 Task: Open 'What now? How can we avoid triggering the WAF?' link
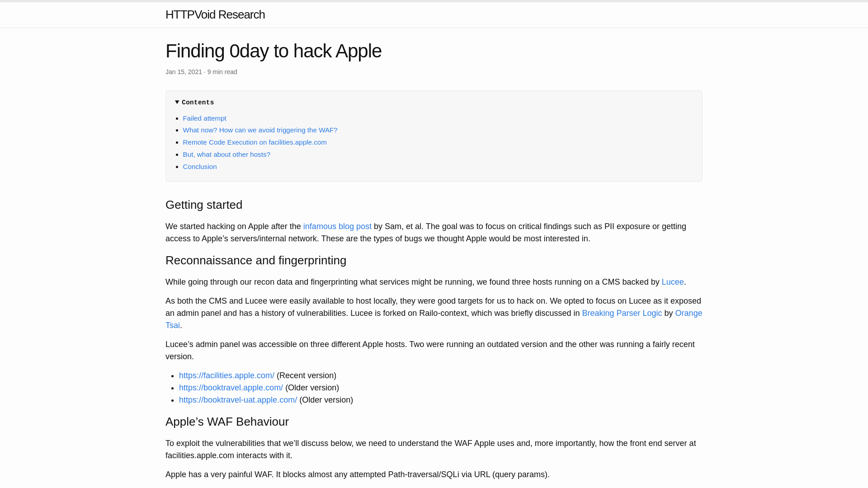point(260,130)
